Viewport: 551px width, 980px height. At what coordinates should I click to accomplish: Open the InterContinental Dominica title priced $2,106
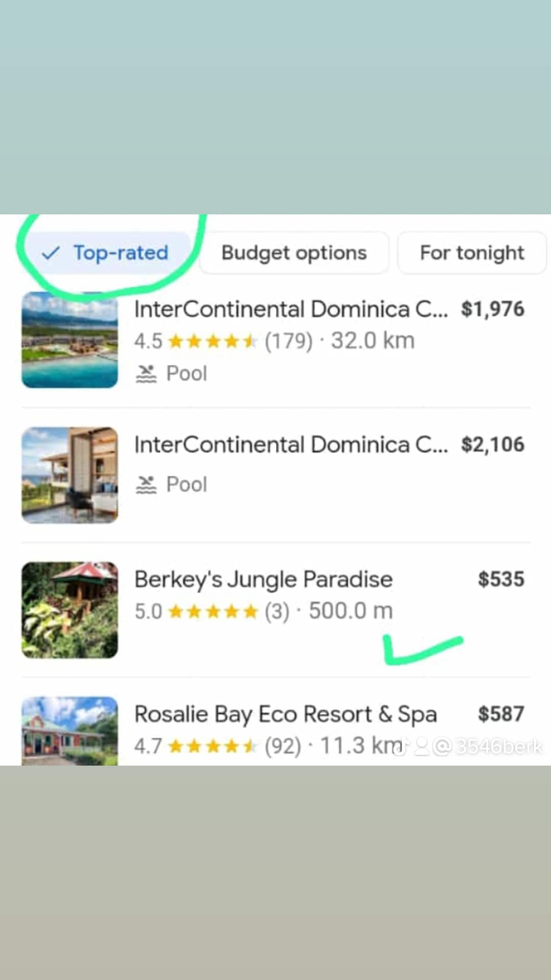tap(291, 445)
